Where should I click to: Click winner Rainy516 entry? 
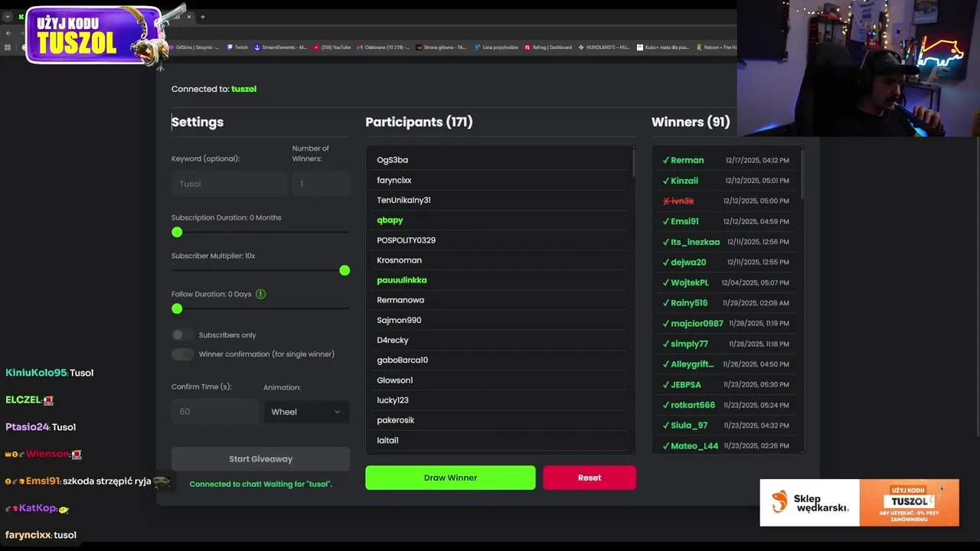click(x=726, y=303)
